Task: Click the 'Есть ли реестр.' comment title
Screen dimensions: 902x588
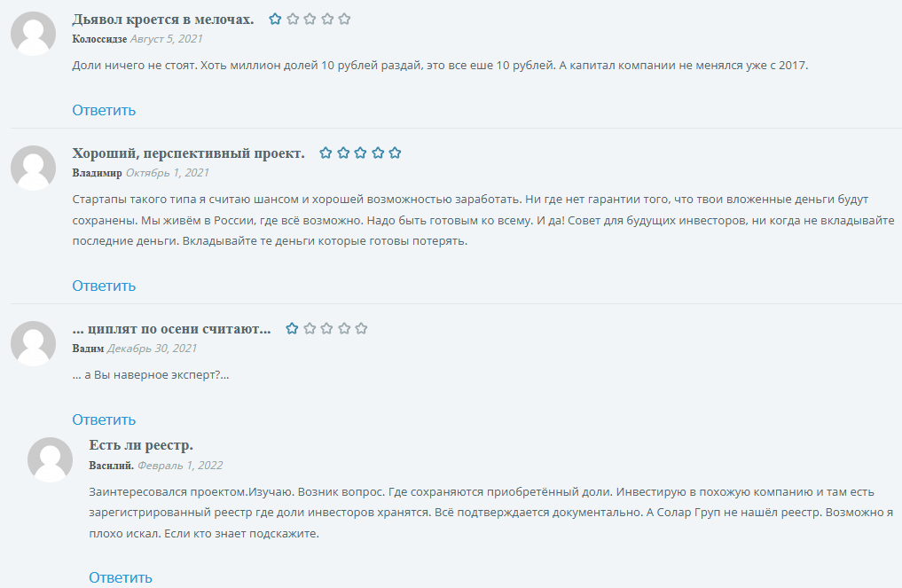Action: click(x=141, y=444)
